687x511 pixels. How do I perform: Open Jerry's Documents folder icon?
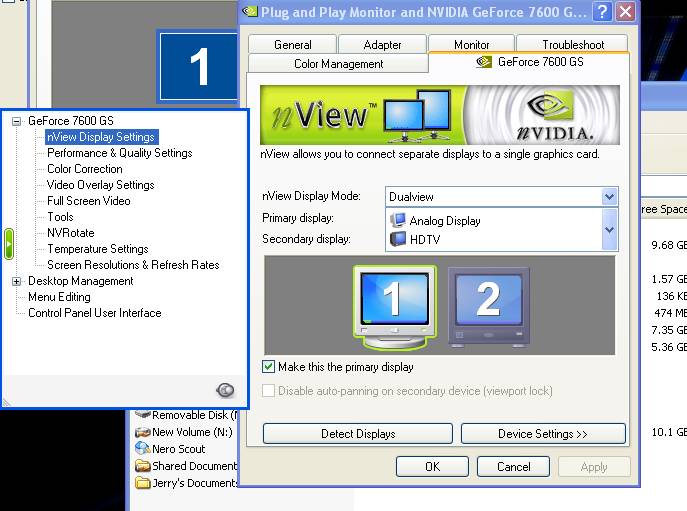coord(143,483)
